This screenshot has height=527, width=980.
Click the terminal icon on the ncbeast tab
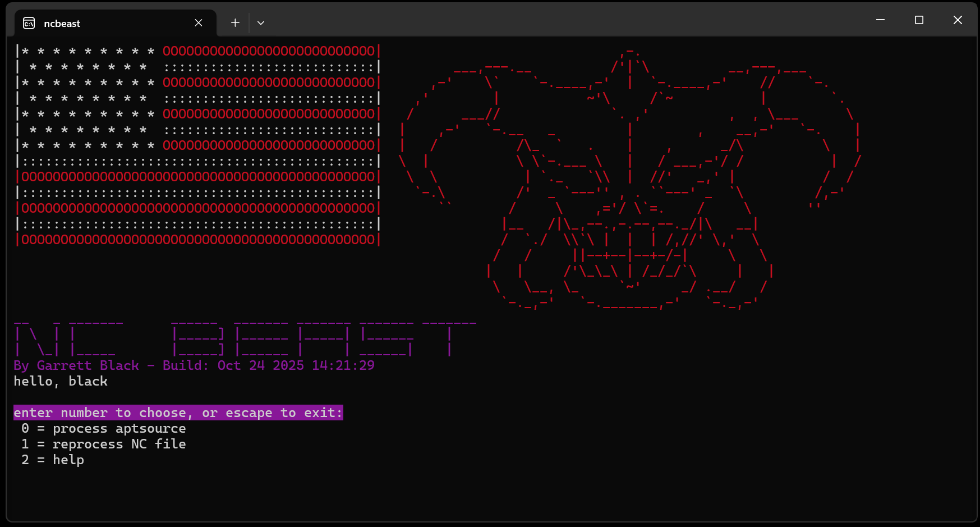coord(29,23)
